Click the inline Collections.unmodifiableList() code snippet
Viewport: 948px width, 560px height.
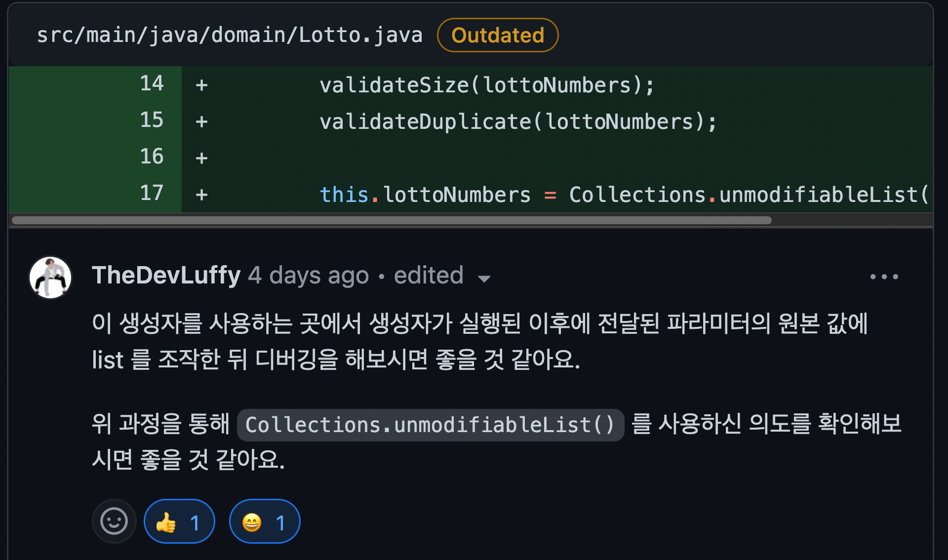[430, 425]
